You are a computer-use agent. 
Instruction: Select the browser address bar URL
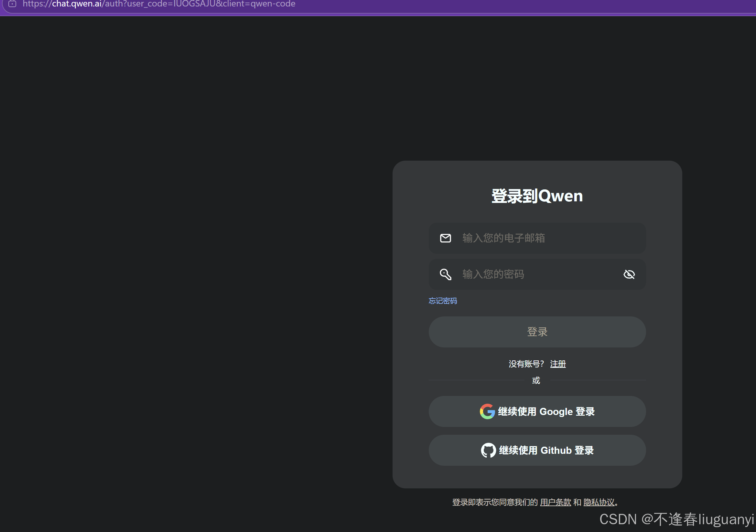tap(159, 4)
